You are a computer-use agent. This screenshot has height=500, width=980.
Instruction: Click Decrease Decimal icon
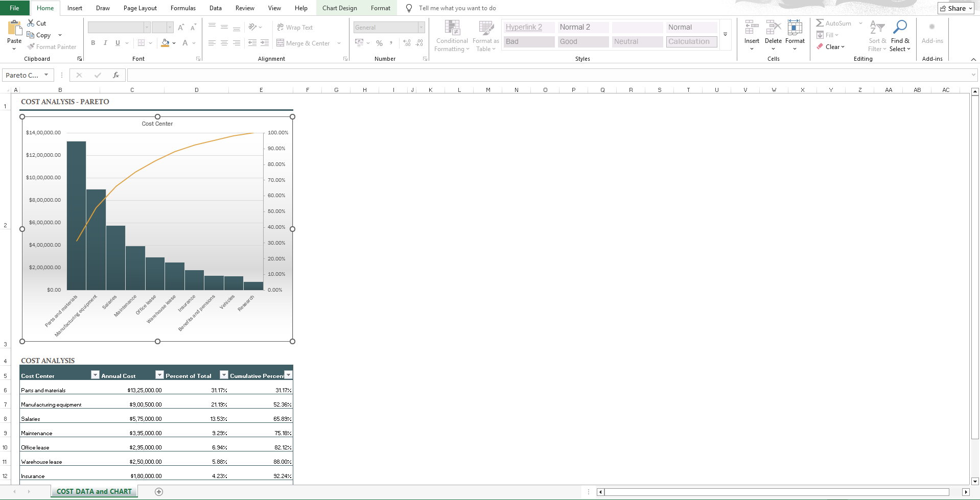click(419, 43)
